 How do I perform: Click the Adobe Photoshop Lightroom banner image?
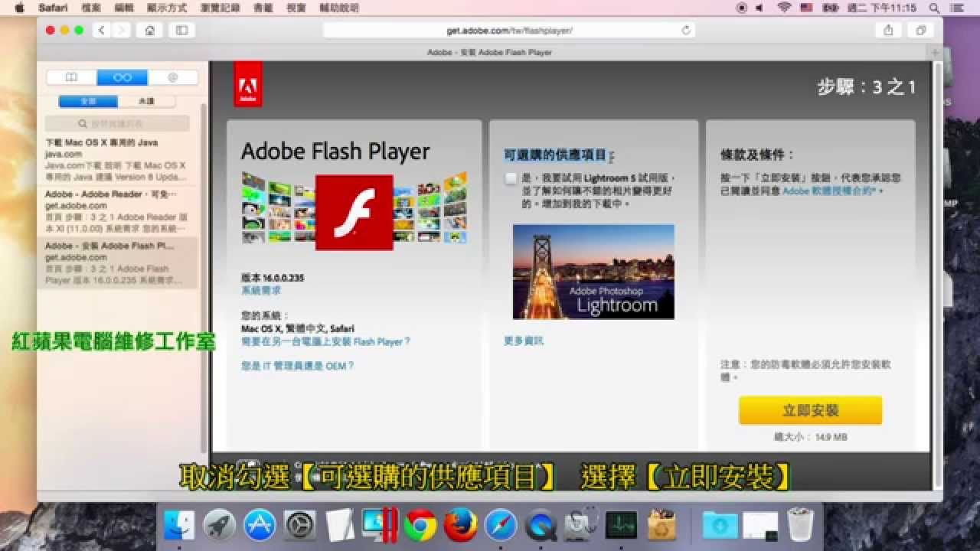click(x=593, y=271)
